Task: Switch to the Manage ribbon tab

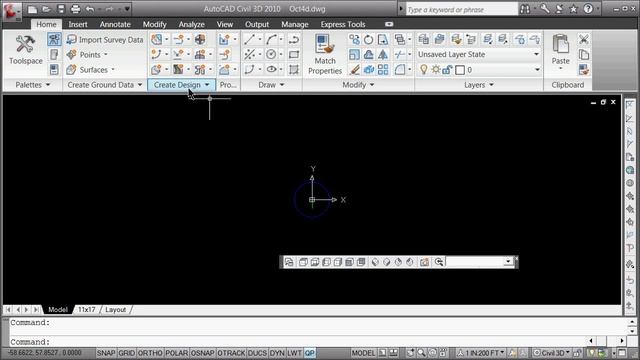Action: [x=295, y=24]
